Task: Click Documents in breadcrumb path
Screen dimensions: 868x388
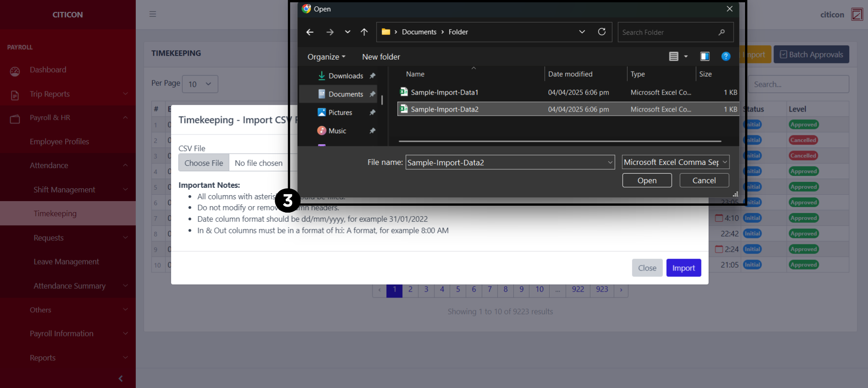Action: pos(419,32)
